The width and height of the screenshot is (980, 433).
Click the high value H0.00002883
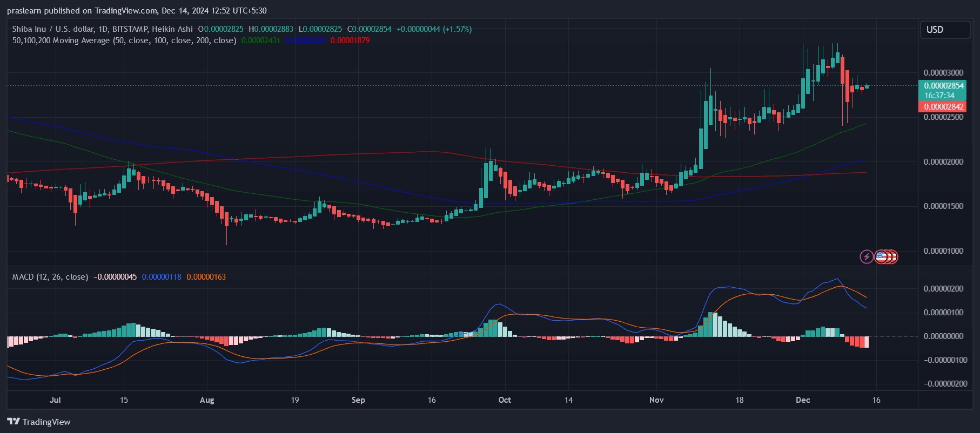(271, 29)
